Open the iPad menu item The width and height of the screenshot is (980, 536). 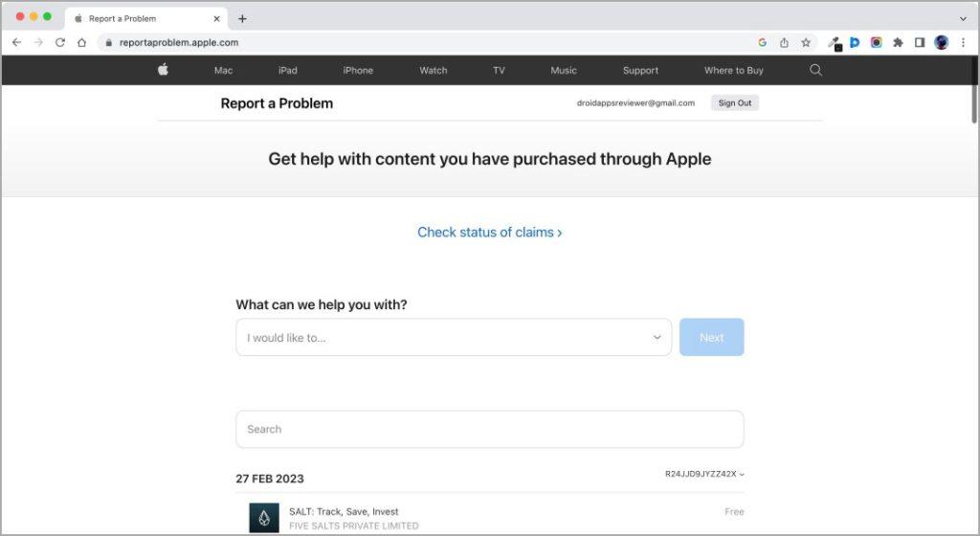click(287, 71)
